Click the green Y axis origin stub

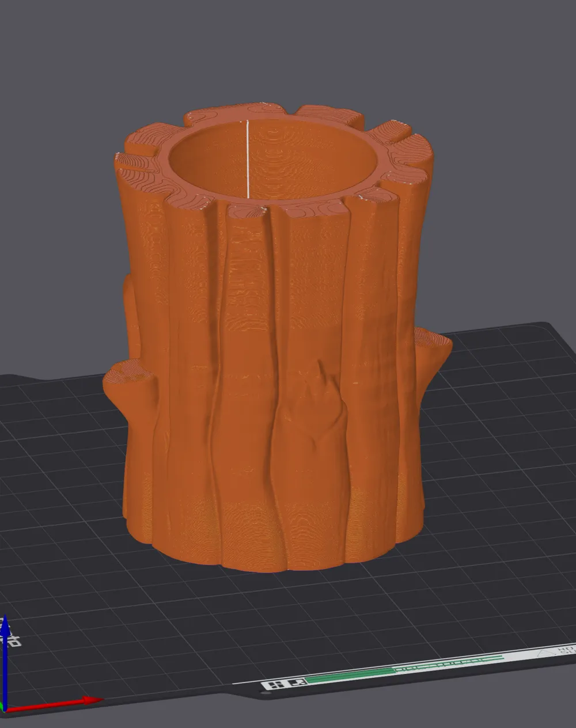pyautogui.click(x=2, y=707)
